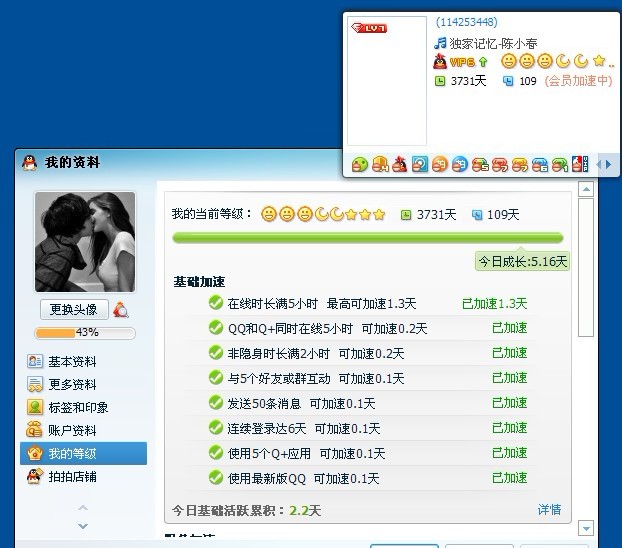Click the red diamond level 7 icon
This screenshot has height=548, width=622.
(x=500, y=164)
